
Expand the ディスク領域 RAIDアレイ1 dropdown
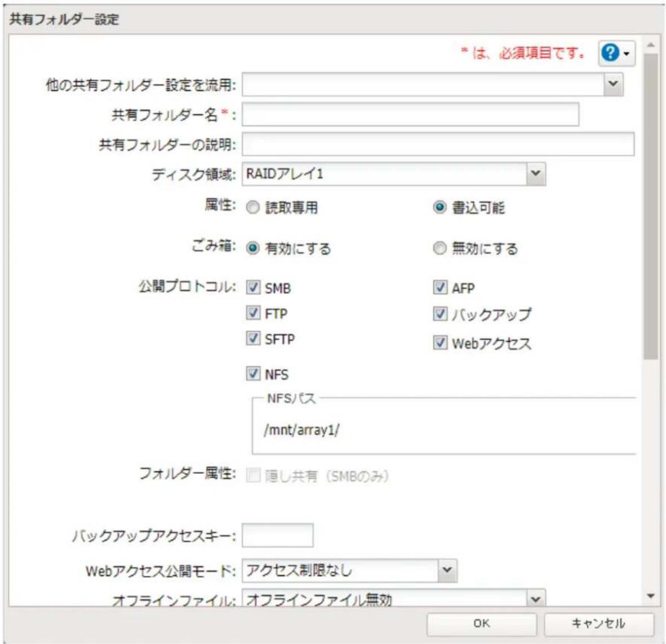(536, 174)
